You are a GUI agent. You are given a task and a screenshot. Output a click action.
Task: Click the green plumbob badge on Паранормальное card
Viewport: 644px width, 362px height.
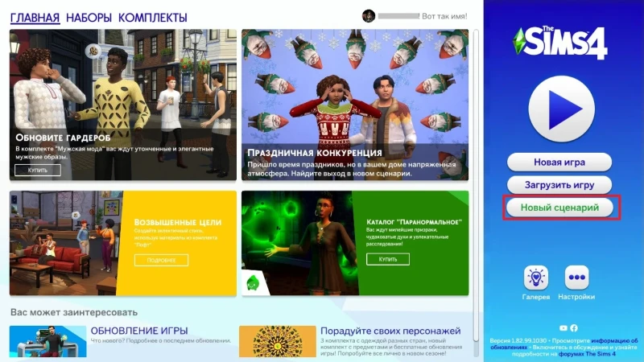tap(252, 283)
